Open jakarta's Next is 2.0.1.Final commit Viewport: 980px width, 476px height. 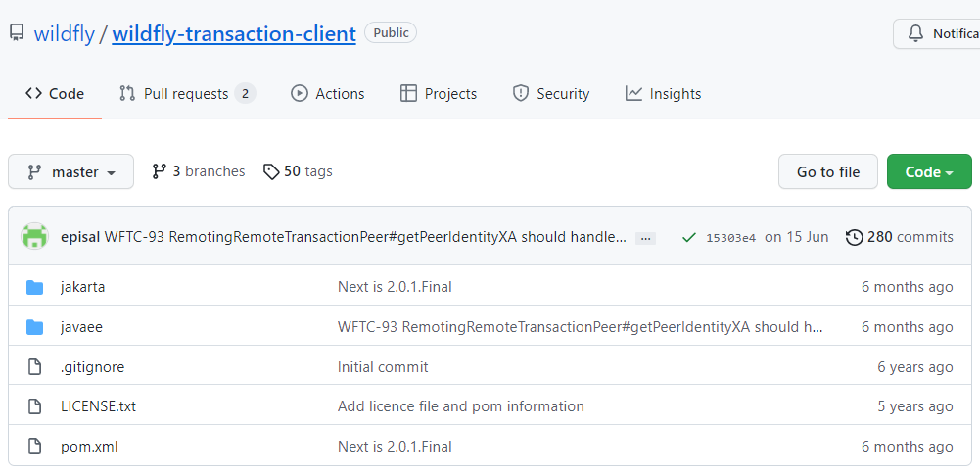coord(395,287)
